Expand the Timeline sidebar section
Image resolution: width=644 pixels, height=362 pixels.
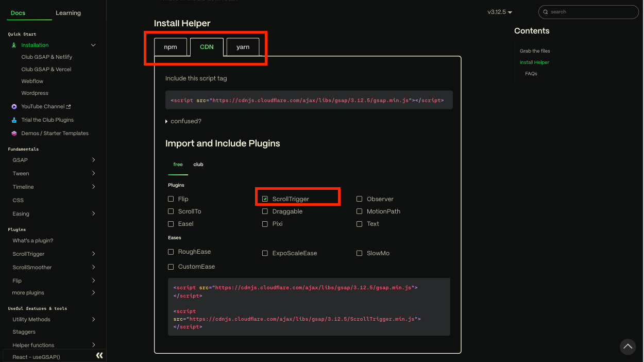[x=93, y=187]
